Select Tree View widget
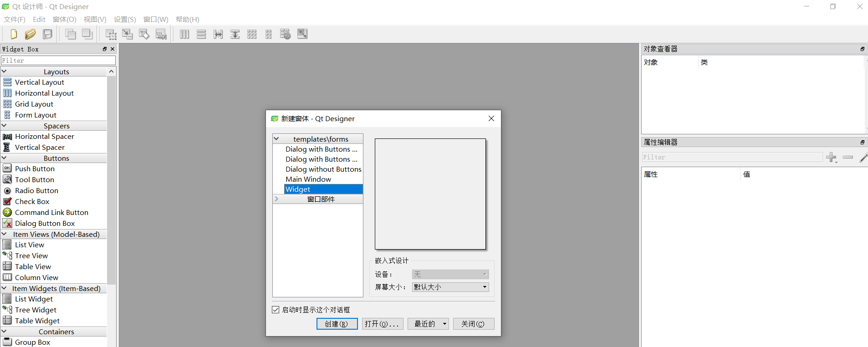 (x=31, y=255)
